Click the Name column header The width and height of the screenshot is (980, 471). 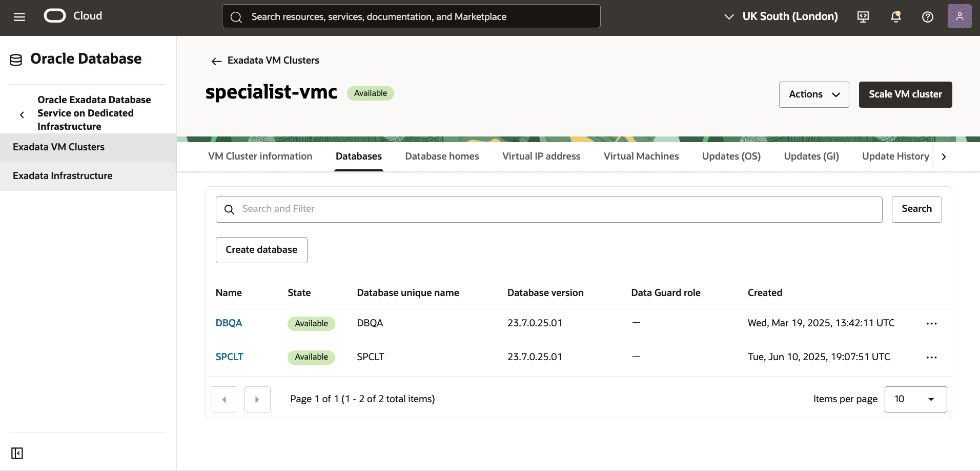[x=229, y=293]
